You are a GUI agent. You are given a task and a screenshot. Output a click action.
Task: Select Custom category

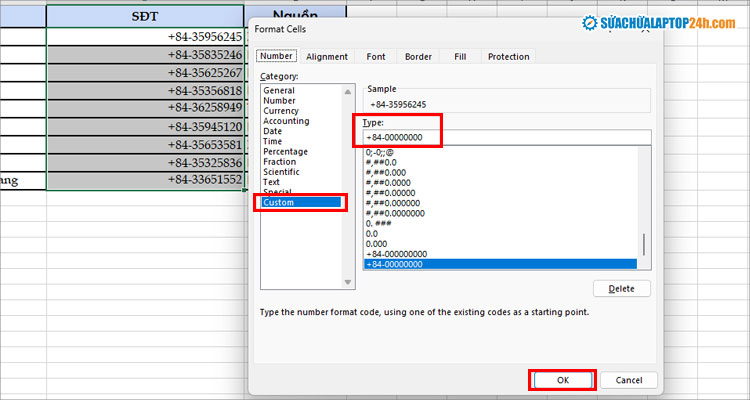pyautogui.click(x=301, y=202)
